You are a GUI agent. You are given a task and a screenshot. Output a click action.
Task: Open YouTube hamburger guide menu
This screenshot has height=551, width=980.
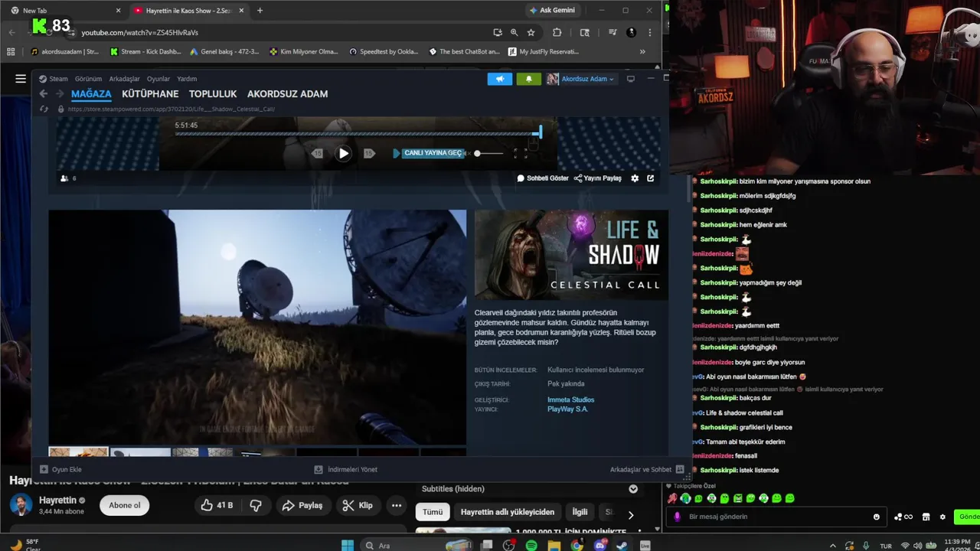21,78
